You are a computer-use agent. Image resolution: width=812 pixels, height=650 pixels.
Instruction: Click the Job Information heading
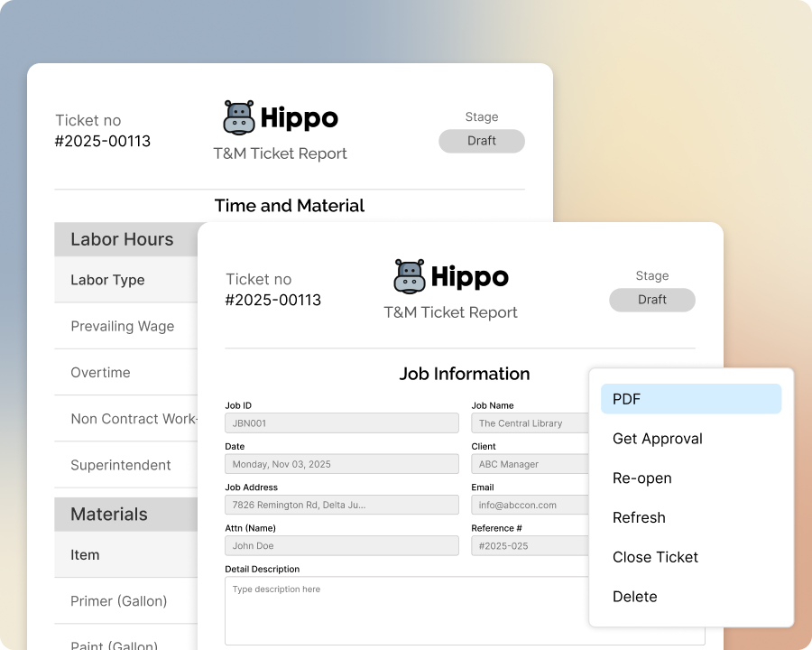coord(465,374)
